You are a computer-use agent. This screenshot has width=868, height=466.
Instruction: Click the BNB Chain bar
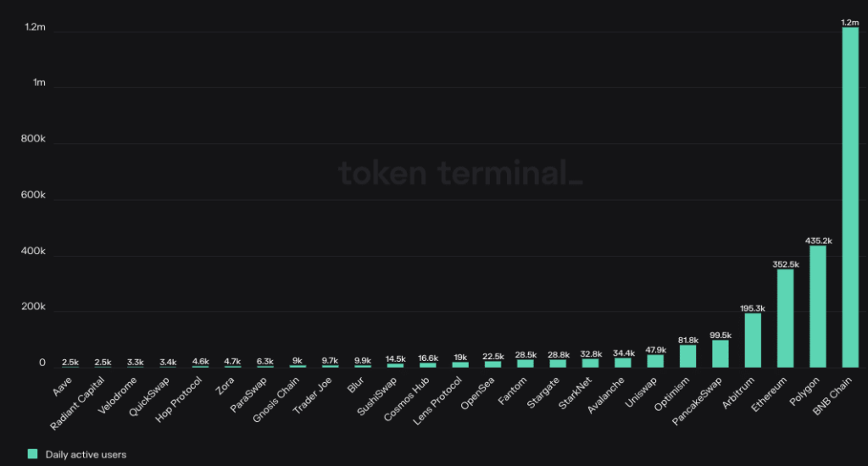click(850, 197)
